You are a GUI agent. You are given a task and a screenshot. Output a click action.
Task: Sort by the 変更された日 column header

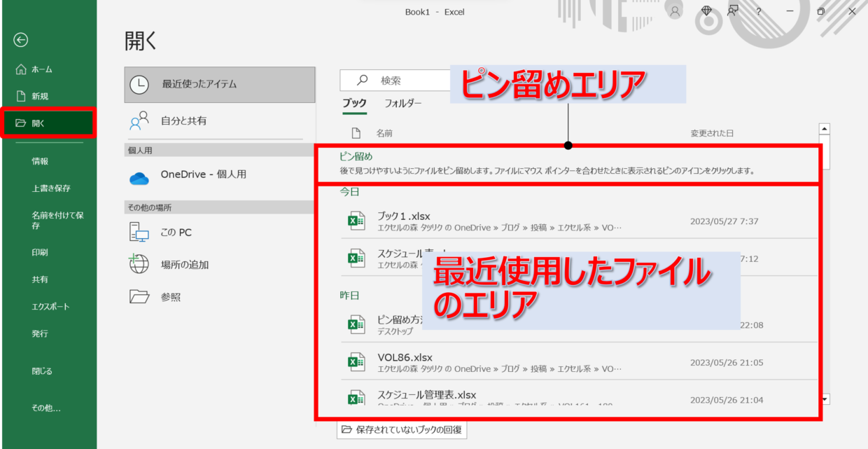pyautogui.click(x=712, y=133)
